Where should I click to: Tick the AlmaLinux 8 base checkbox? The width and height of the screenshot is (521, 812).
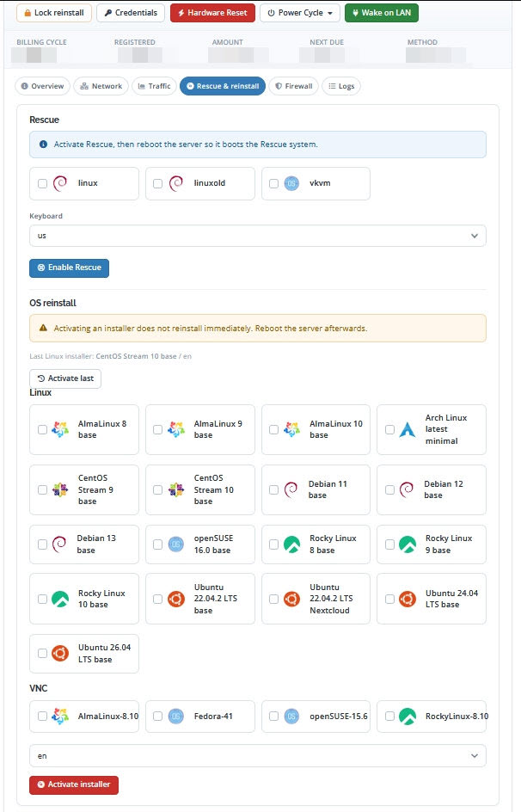42,429
